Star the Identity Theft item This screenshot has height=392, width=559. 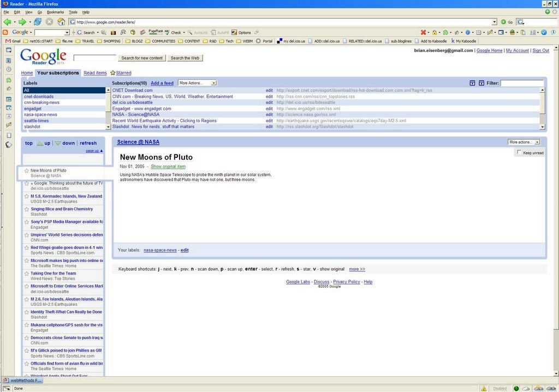(x=26, y=312)
